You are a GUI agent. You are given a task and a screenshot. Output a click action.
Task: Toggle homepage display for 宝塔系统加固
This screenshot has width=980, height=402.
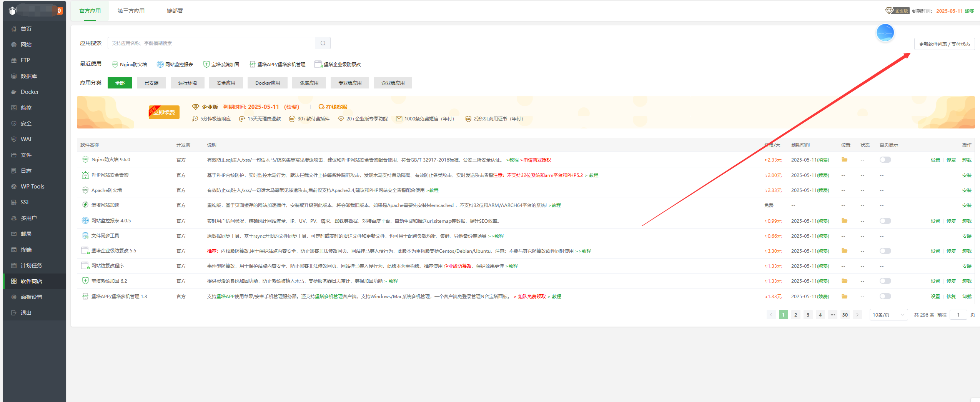point(885,281)
